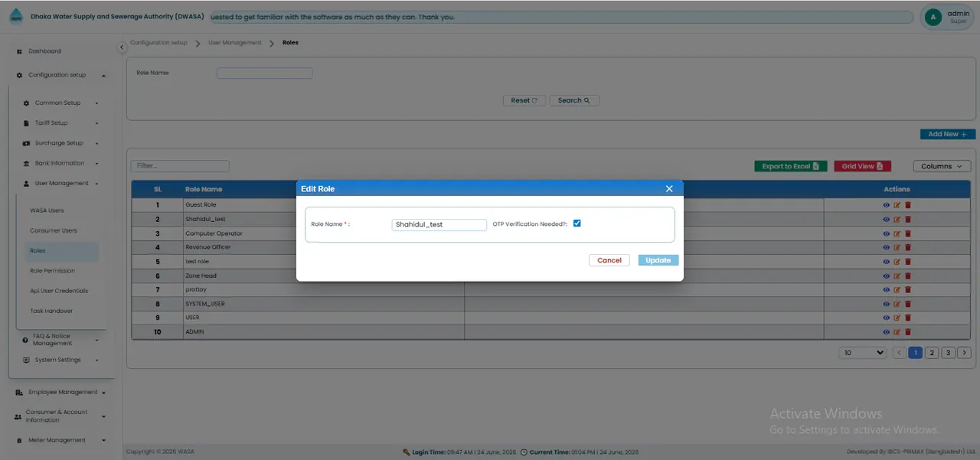The height and width of the screenshot is (460, 980).
Task: Open Role Permission page
Action: pyautogui.click(x=53, y=271)
